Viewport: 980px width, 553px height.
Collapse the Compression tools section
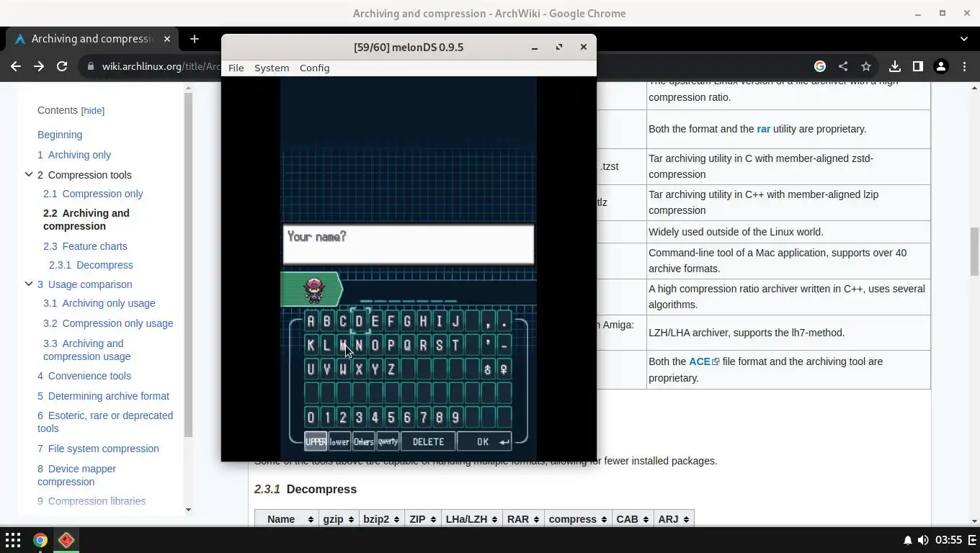pos(29,174)
